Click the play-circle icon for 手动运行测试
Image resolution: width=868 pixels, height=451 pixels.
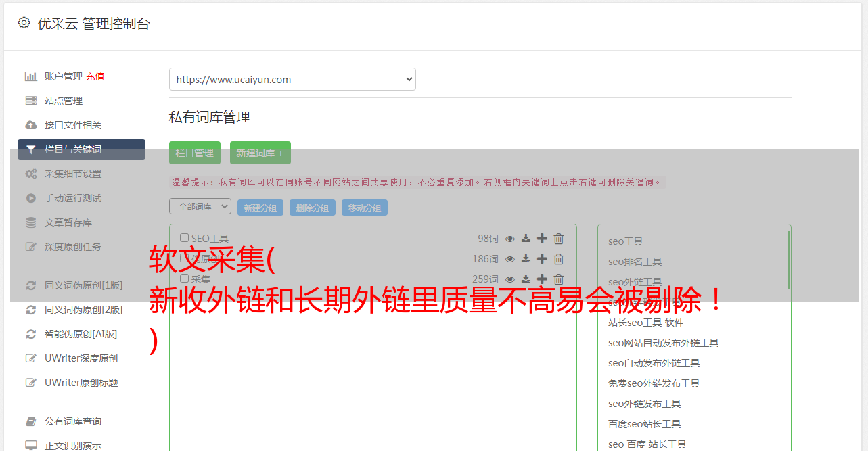tap(31, 198)
